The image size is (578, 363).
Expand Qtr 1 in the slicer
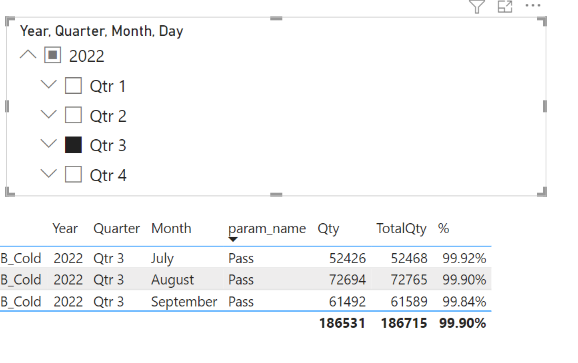[x=49, y=85]
